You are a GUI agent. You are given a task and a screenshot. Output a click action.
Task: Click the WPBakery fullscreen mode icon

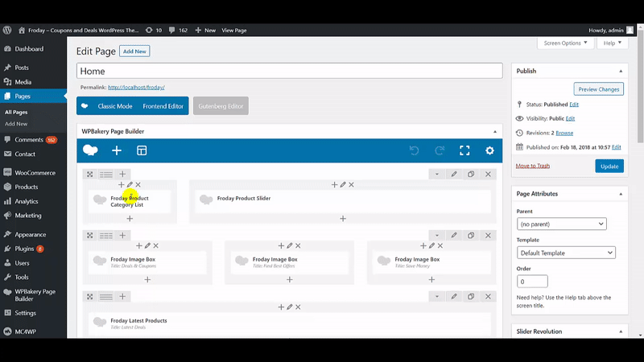pyautogui.click(x=464, y=150)
